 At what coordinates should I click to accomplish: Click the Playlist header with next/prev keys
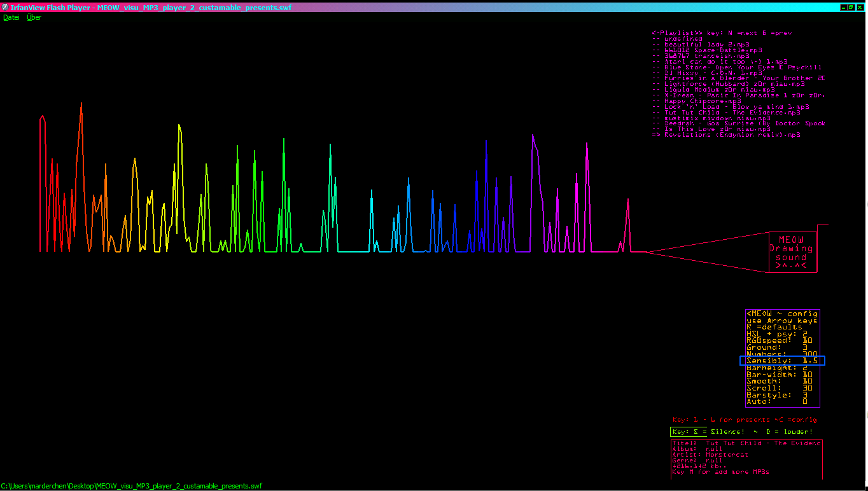(x=722, y=33)
